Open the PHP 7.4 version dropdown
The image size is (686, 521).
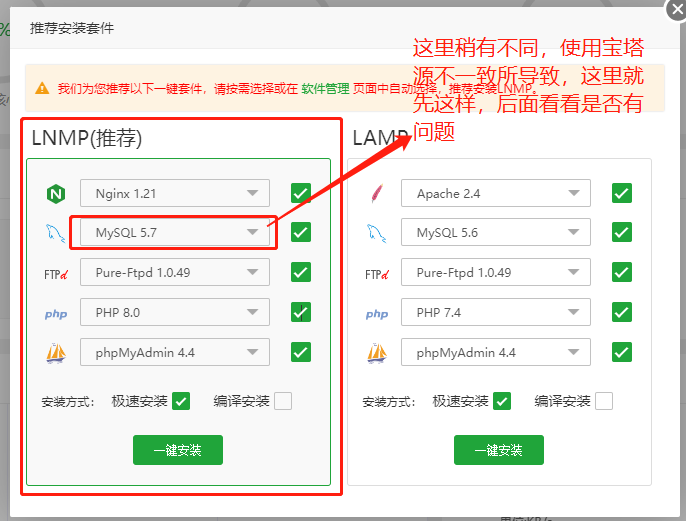[496, 312]
